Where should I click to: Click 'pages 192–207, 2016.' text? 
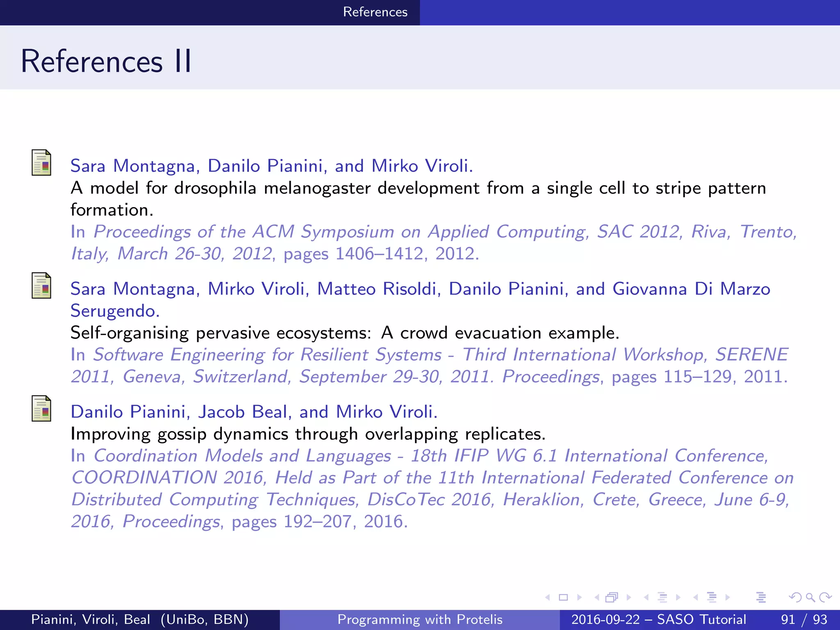320,522
